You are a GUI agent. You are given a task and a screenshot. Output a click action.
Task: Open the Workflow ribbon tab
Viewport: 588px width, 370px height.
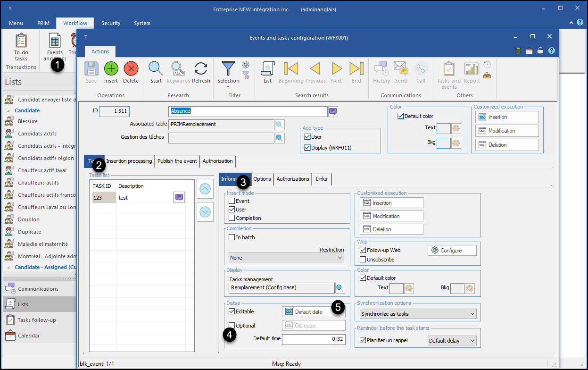75,23
